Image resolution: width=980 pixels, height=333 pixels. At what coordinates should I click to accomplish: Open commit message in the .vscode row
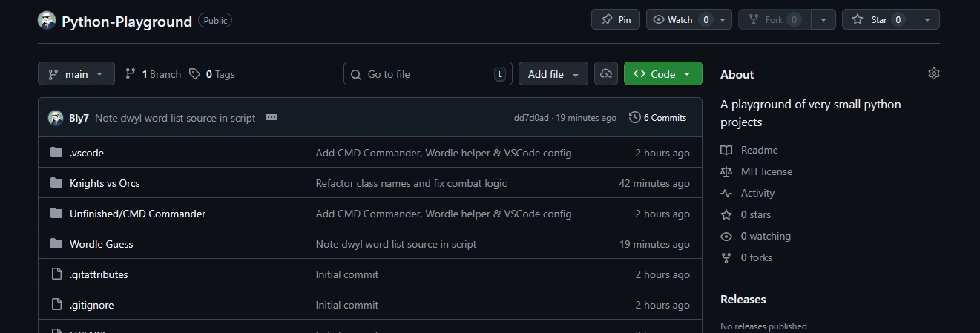pyautogui.click(x=444, y=153)
